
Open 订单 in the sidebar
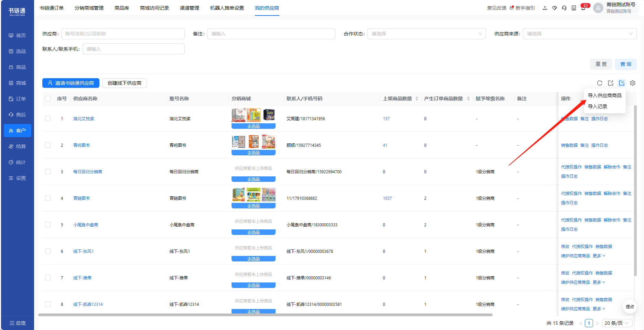pos(18,99)
